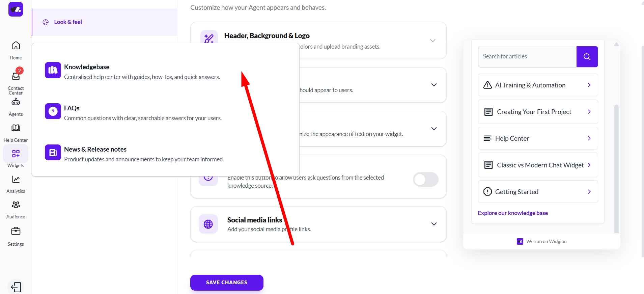Toggle the knowledge source question button switch
Screen dimensions: 644x294
(x=425, y=180)
